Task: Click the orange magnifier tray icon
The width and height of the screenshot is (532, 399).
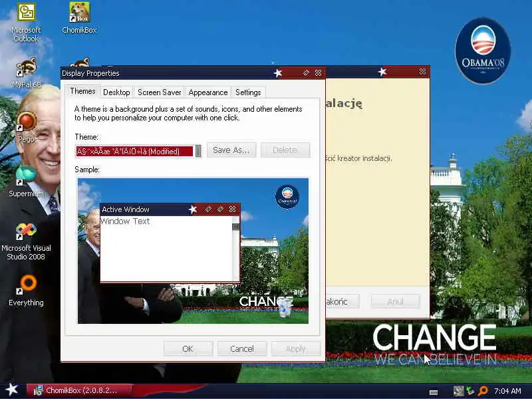Action: [483, 391]
